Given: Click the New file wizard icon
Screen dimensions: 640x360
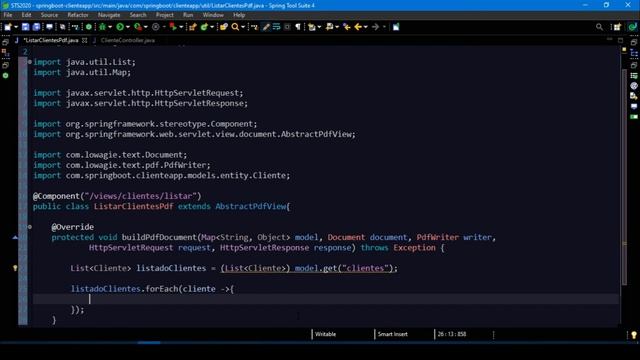Looking at the screenshot, I should [x=8, y=27].
